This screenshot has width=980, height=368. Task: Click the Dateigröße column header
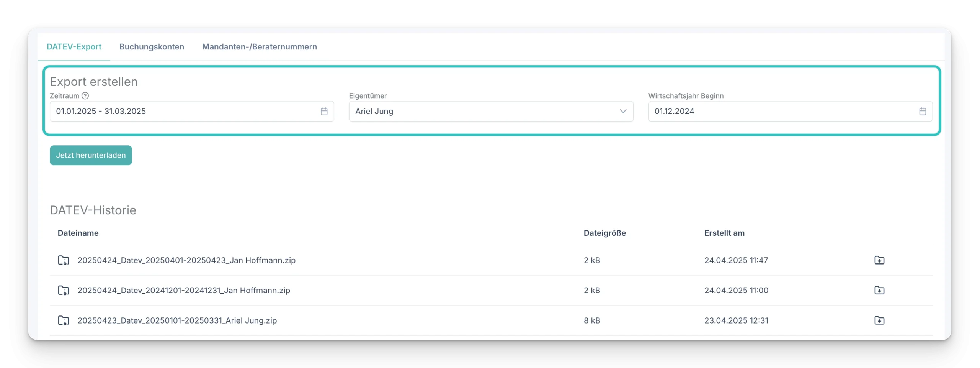(x=604, y=233)
